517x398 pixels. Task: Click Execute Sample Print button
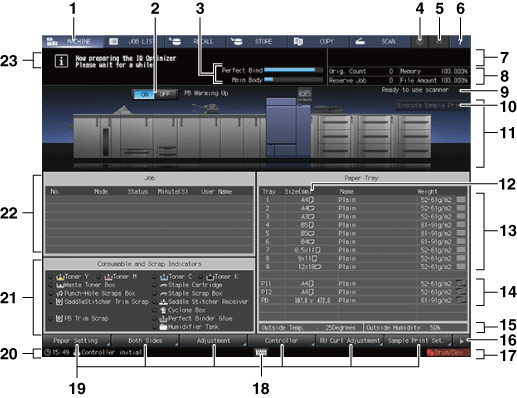[431, 105]
